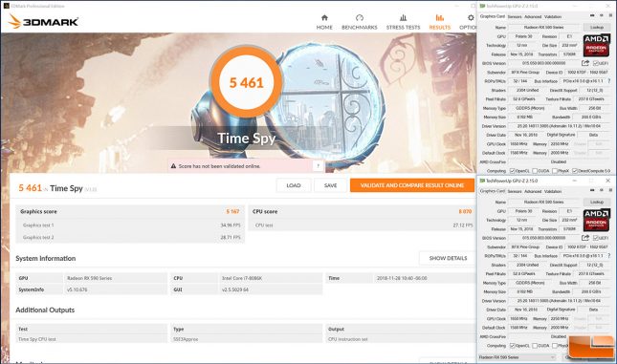The width and height of the screenshot is (617, 364).
Task: Click the 3DMark app icon in the title bar
Action: [6, 6]
